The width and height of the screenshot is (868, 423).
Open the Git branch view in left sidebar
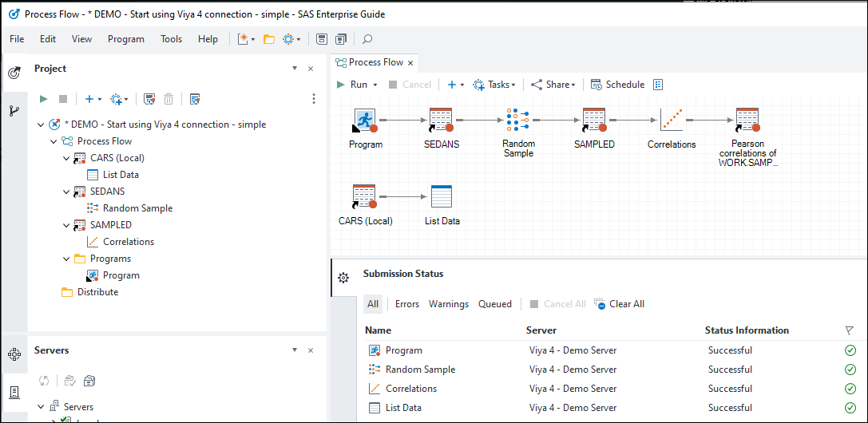14,111
